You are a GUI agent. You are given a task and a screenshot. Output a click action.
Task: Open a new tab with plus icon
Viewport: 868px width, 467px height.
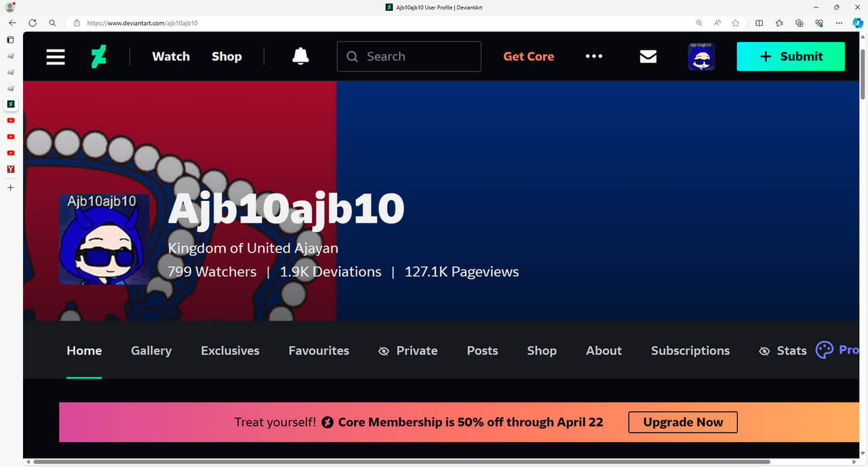(10, 187)
